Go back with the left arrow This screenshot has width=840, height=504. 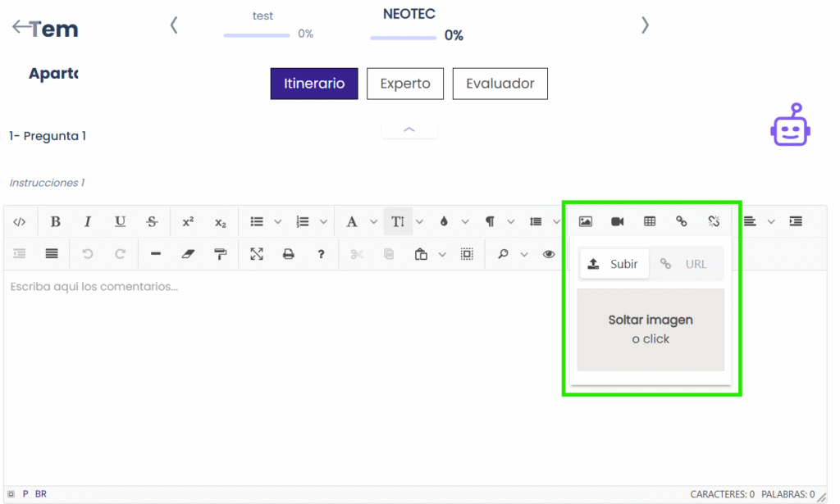click(21, 27)
